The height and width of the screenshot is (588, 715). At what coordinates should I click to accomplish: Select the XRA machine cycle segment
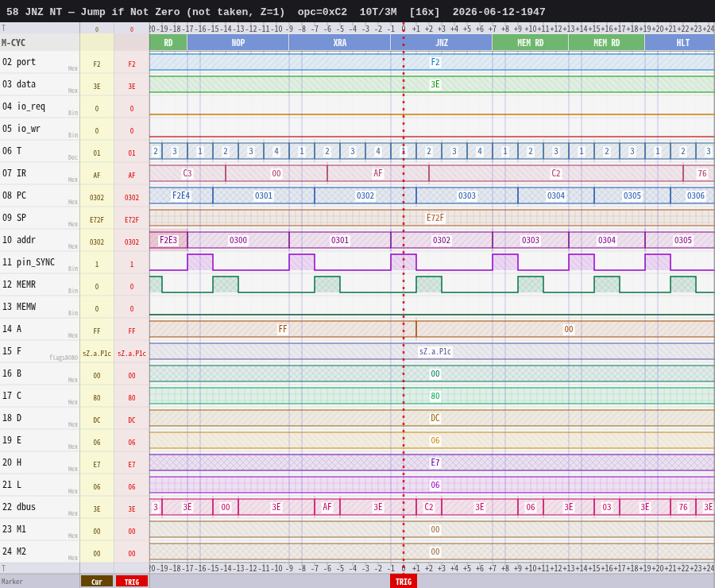(340, 43)
